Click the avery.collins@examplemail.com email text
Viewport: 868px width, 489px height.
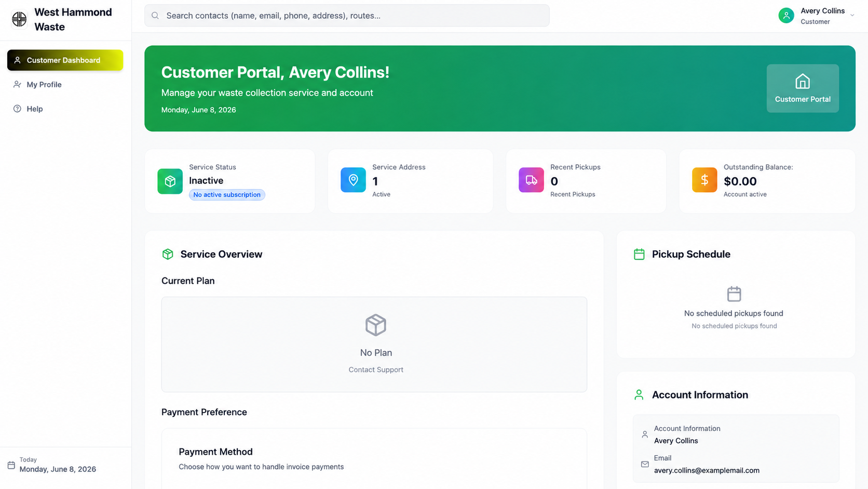707,470
